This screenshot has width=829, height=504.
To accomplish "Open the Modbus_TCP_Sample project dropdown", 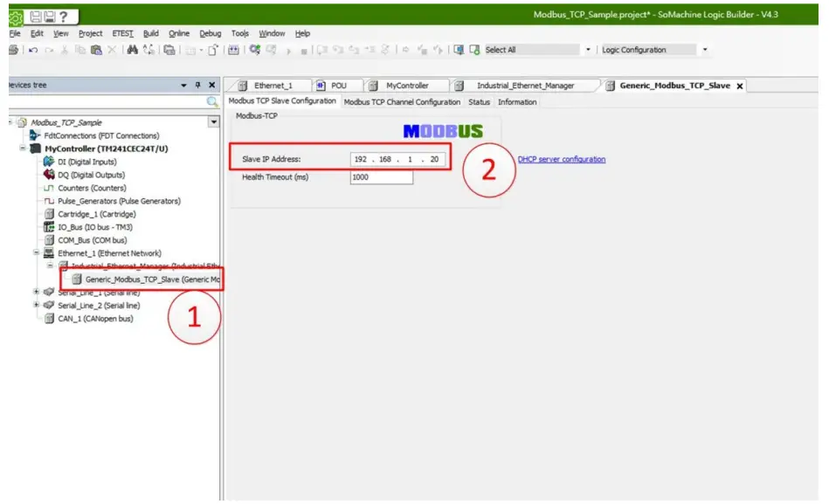I will pyautogui.click(x=214, y=122).
